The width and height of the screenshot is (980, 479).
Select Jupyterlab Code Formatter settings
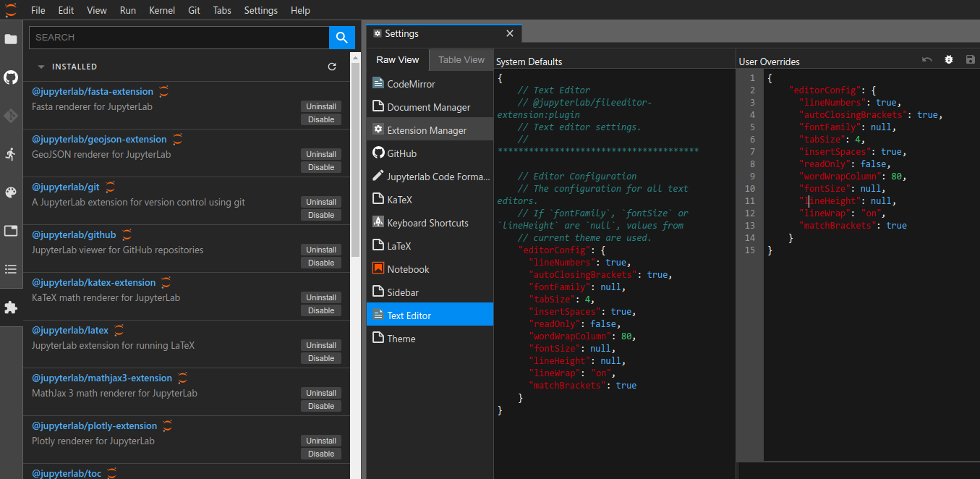[x=430, y=177]
